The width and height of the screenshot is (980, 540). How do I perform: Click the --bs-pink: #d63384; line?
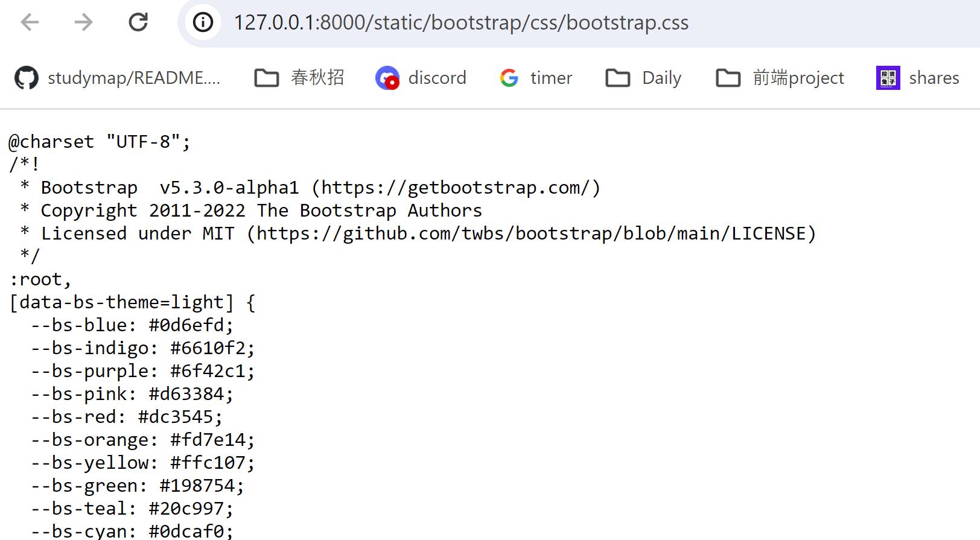[132, 394]
